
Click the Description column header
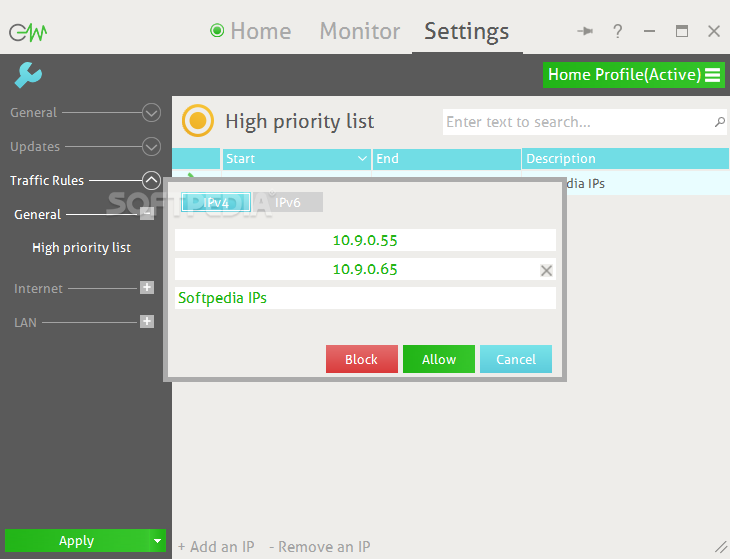[625, 159]
